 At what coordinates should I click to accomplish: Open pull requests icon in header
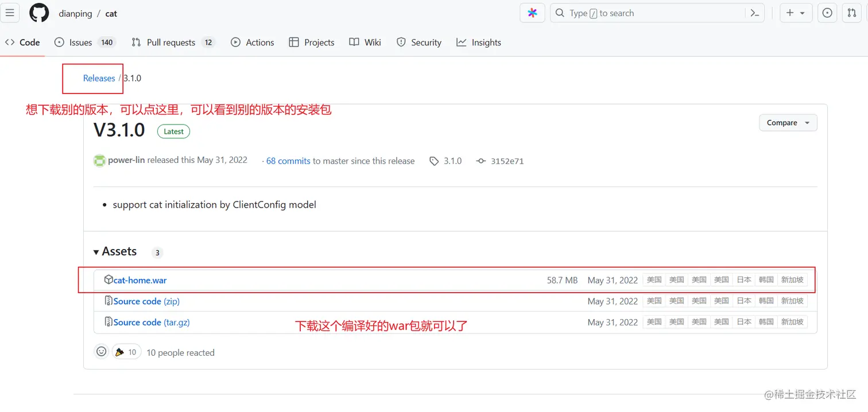tap(852, 13)
